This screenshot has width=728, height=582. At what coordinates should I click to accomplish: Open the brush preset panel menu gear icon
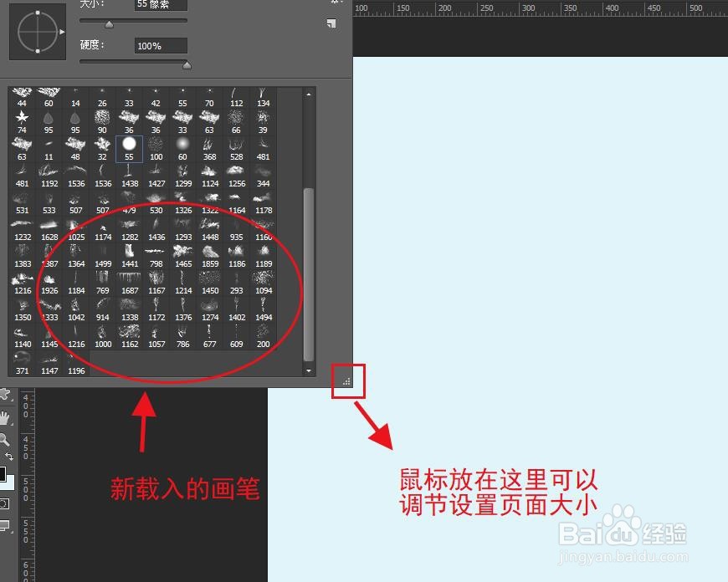pyautogui.click(x=335, y=3)
